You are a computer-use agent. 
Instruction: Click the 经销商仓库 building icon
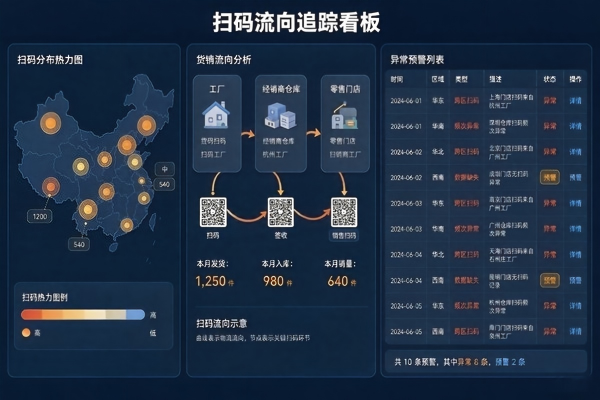click(280, 116)
